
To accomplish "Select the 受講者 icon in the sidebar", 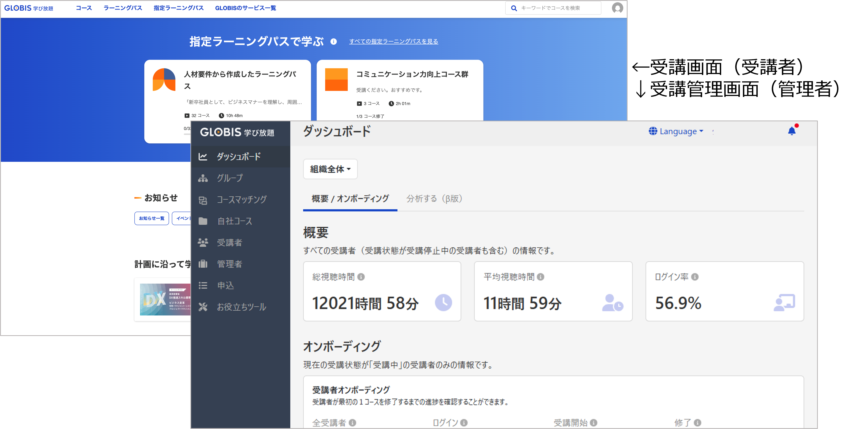I will tap(204, 243).
